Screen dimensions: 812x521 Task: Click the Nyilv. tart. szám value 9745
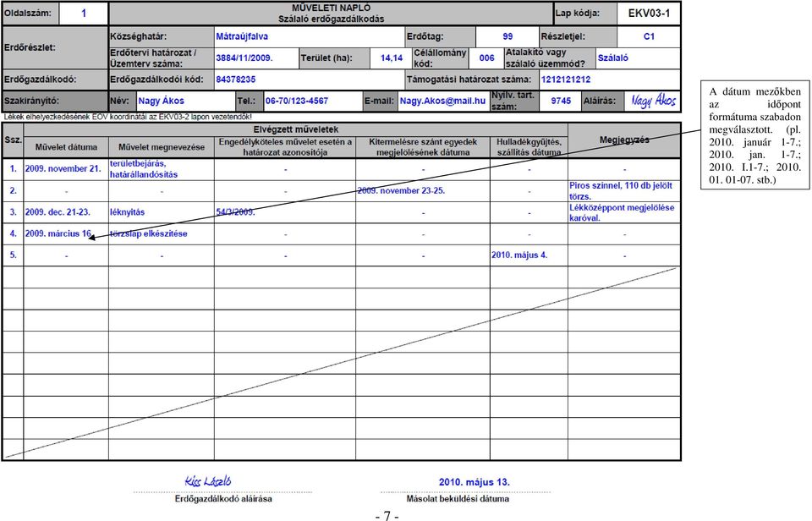[x=560, y=101]
